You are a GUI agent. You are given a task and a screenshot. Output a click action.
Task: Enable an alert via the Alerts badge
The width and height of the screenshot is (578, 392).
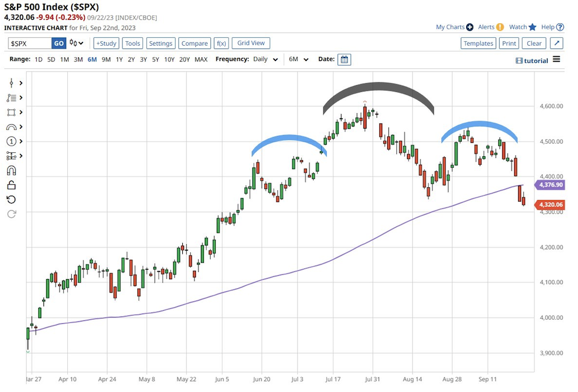(x=500, y=27)
